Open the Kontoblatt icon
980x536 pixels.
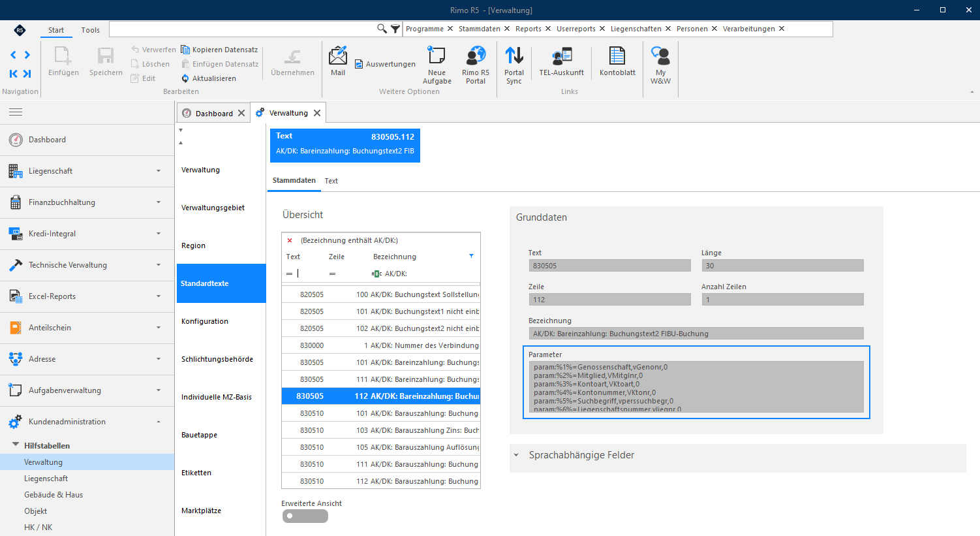tap(617, 57)
